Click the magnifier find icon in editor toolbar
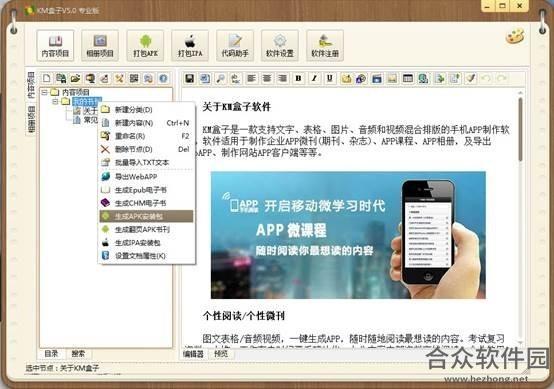554x389 pixels. pos(220,78)
